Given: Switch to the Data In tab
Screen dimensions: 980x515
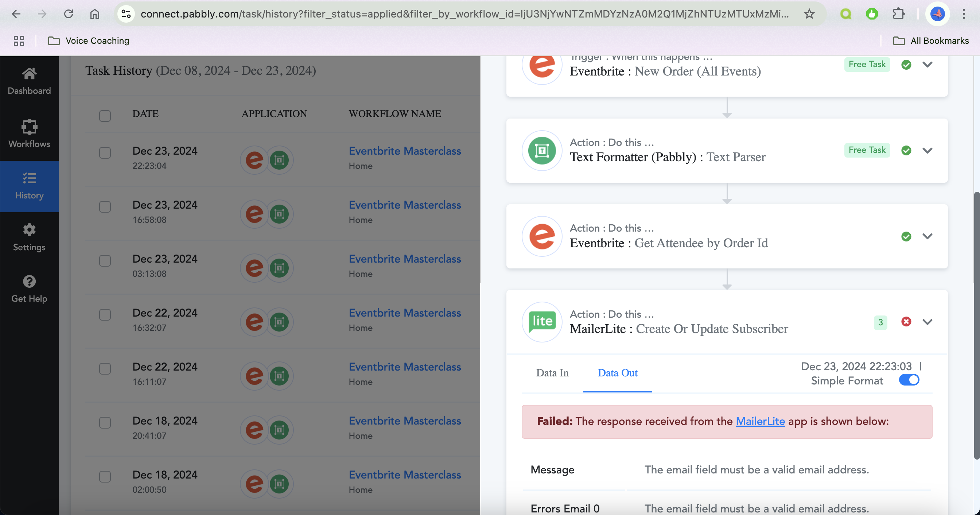Looking at the screenshot, I should pos(552,373).
